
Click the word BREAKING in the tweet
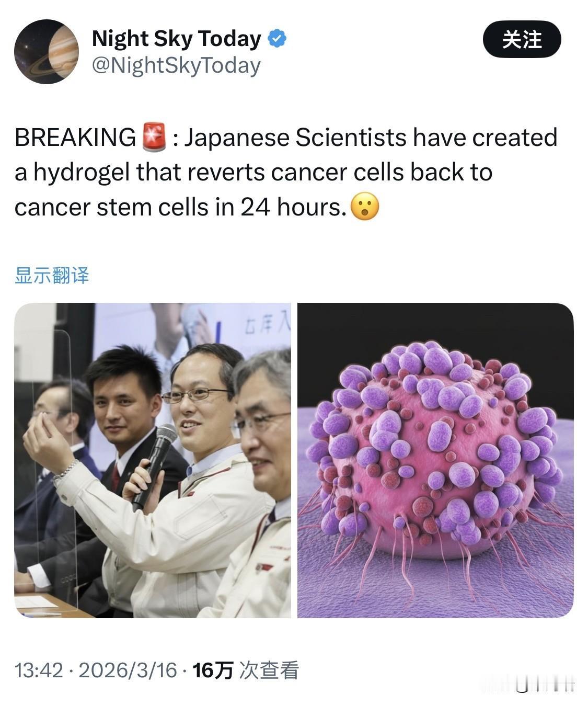tap(75, 138)
